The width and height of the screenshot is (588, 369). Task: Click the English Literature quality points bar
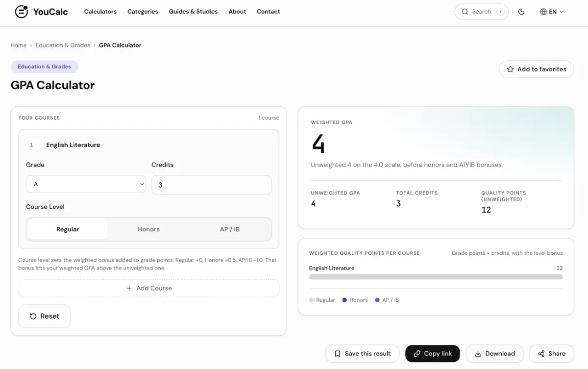[x=436, y=277]
